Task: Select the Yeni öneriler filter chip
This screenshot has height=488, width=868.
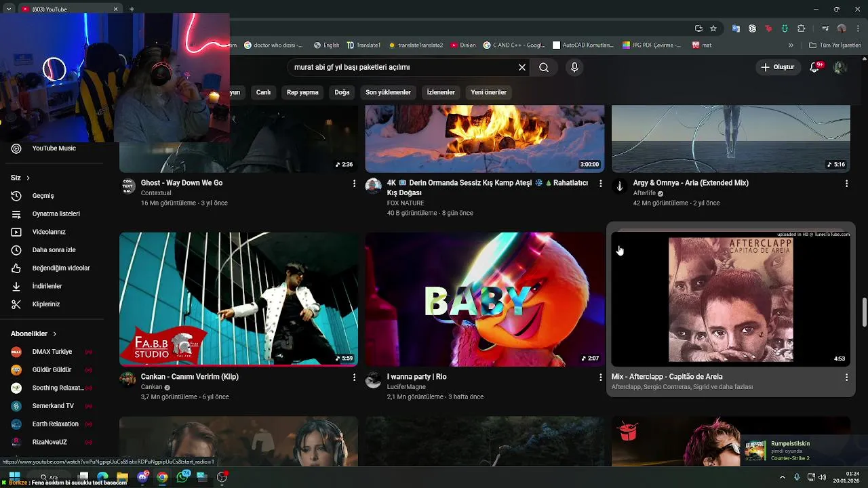Action: pyautogui.click(x=489, y=92)
